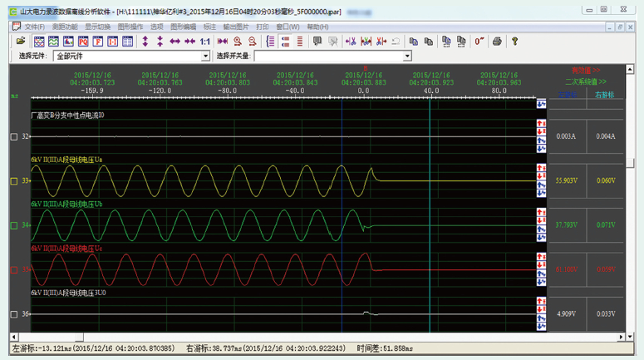Click the red 有效值 >> link

tap(585, 71)
